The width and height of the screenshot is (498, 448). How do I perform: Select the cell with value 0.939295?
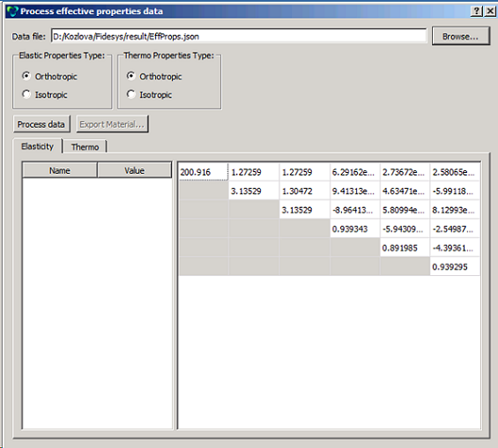[x=455, y=266]
